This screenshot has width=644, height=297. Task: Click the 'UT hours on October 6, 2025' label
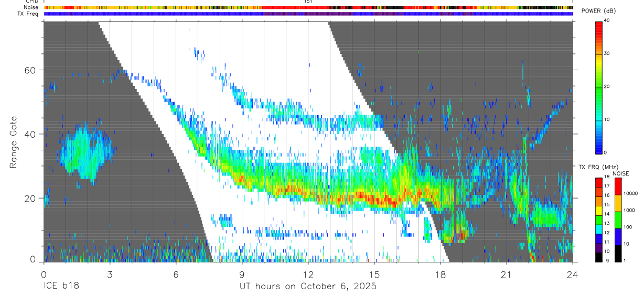pyautogui.click(x=308, y=287)
